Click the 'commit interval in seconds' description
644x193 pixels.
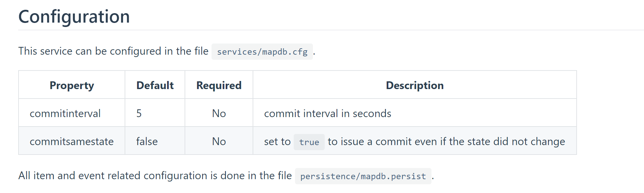(x=327, y=113)
